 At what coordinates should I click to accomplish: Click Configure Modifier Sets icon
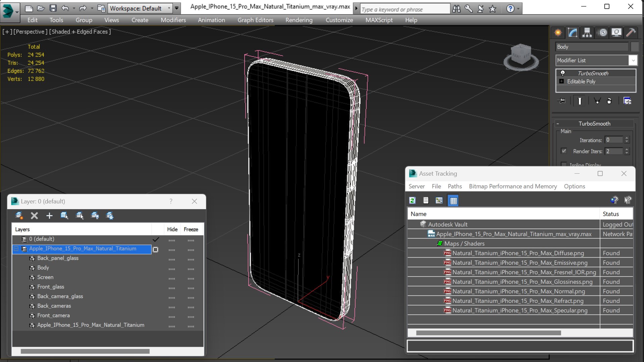(x=627, y=101)
